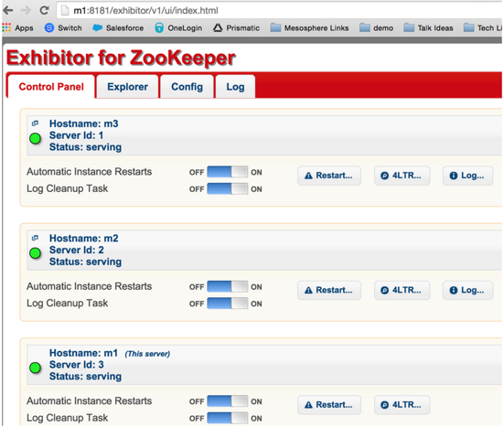Click 4LTR... button for host m2

[x=402, y=290]
